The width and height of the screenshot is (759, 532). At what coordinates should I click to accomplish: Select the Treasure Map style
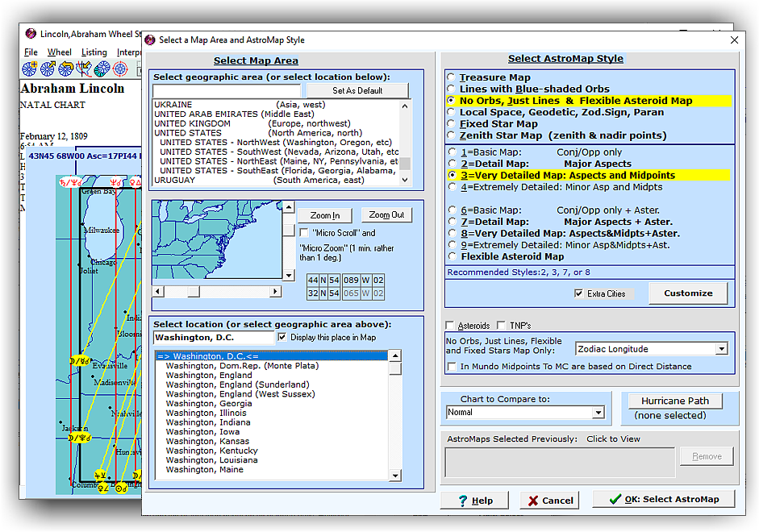point(451,77)
